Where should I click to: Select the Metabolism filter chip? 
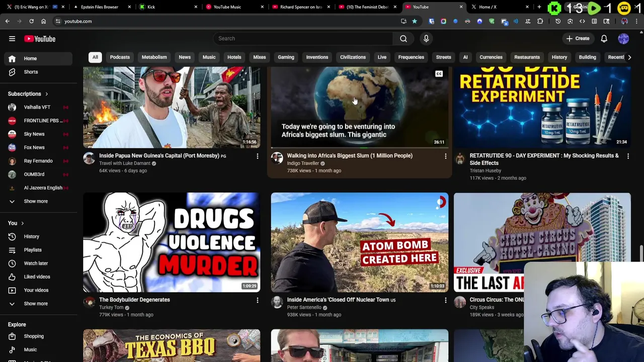point(154,57)
